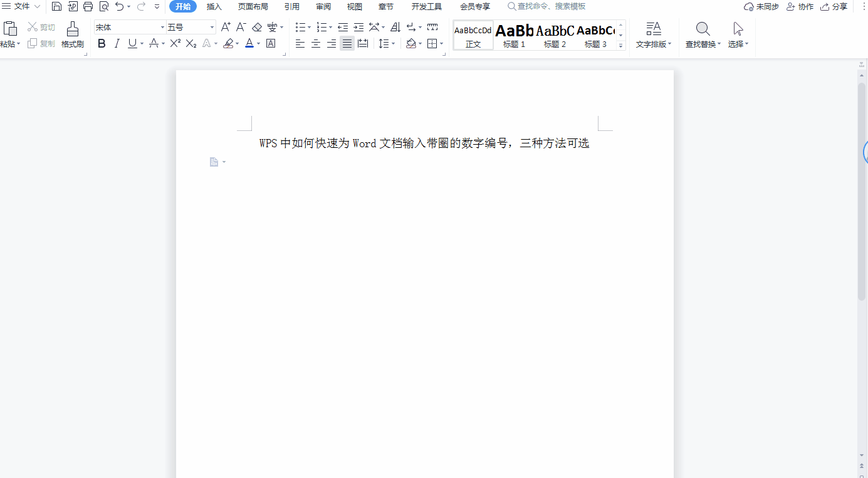Center-align the paragraph

[316, 43]
